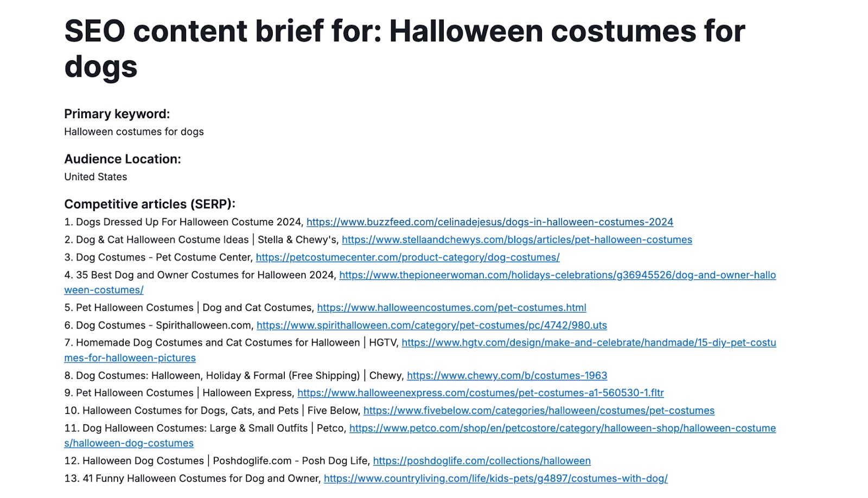Image resolution: width=868 pixels, height=498 pixels.
Task: Open the chewy.com costumes link
Action: pyautogui.click(x=507, y=375)
